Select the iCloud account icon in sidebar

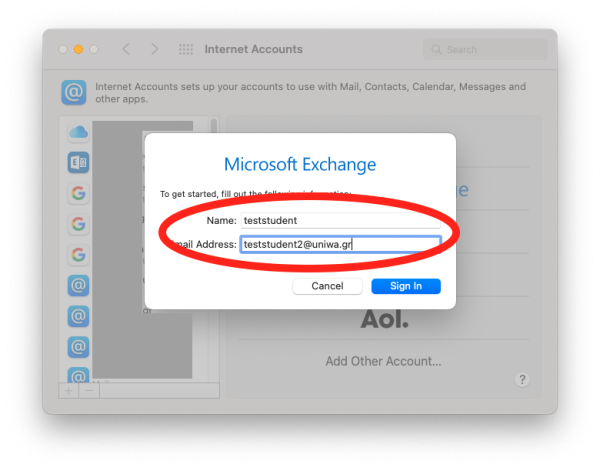pyautogui.click(x=78, y=132)
